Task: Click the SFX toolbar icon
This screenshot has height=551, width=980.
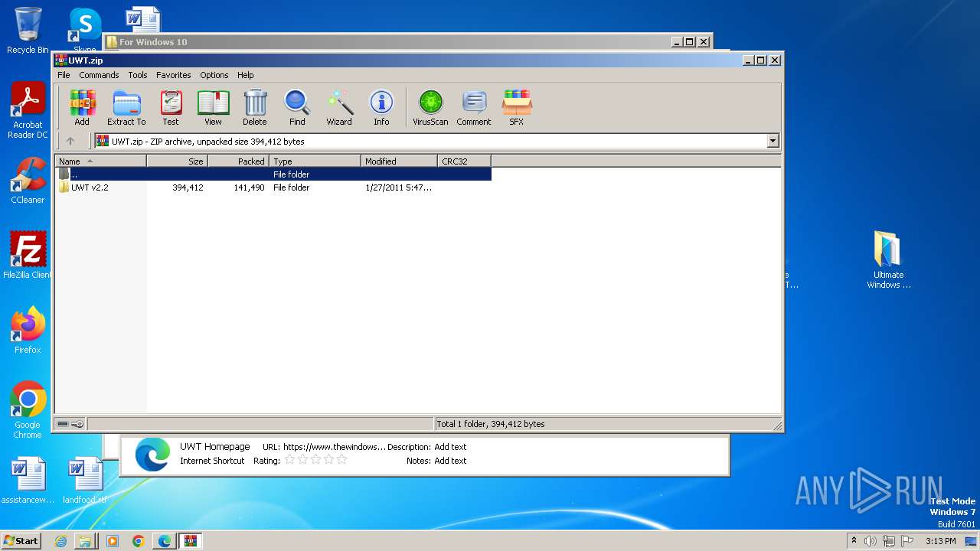Action: [x=517, y=107]
